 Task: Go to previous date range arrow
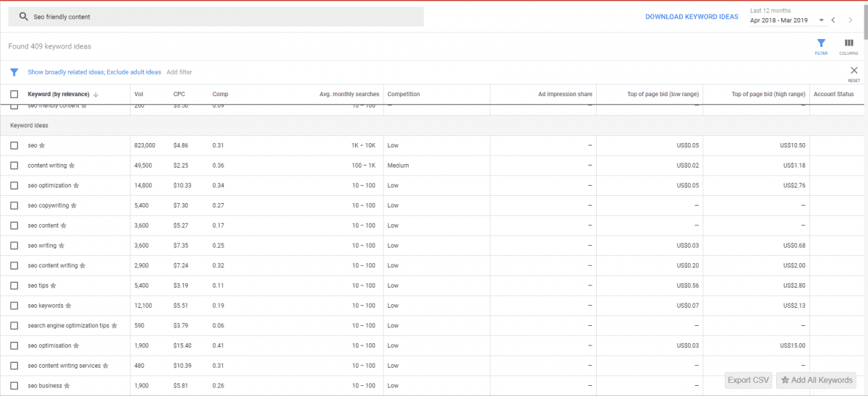[833, 20]
